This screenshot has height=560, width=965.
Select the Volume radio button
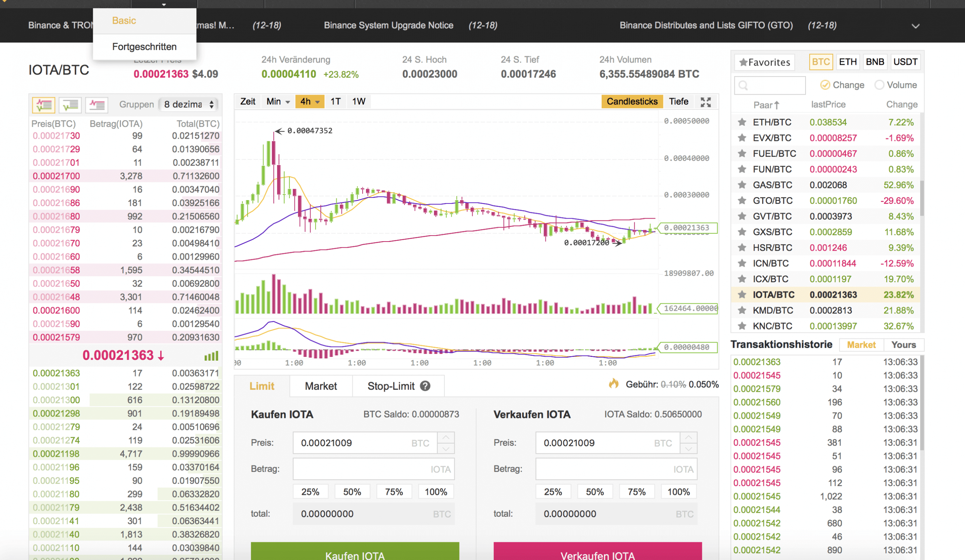(879, 85)
